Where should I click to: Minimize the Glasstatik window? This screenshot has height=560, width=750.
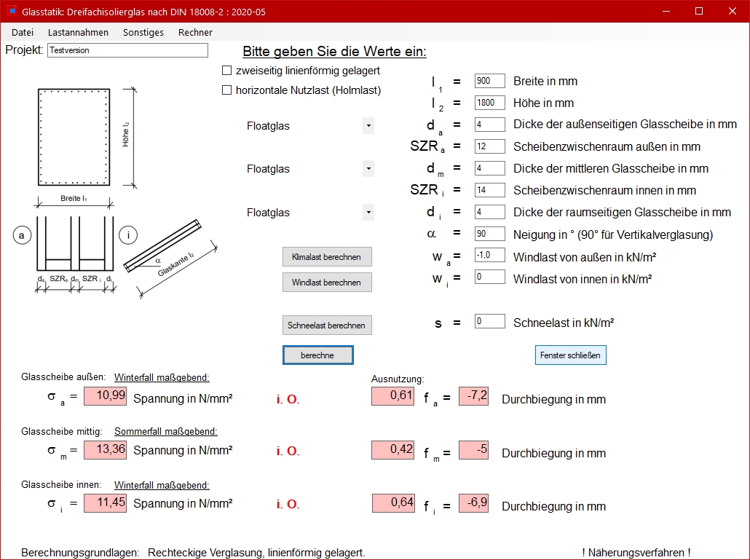pyautogui.click(x=666, y=11)
